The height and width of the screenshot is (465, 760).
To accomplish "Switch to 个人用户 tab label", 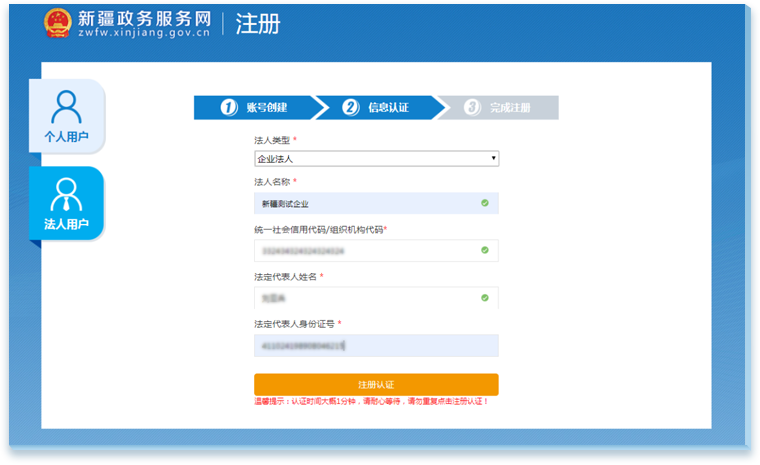I will click(66, 137).
